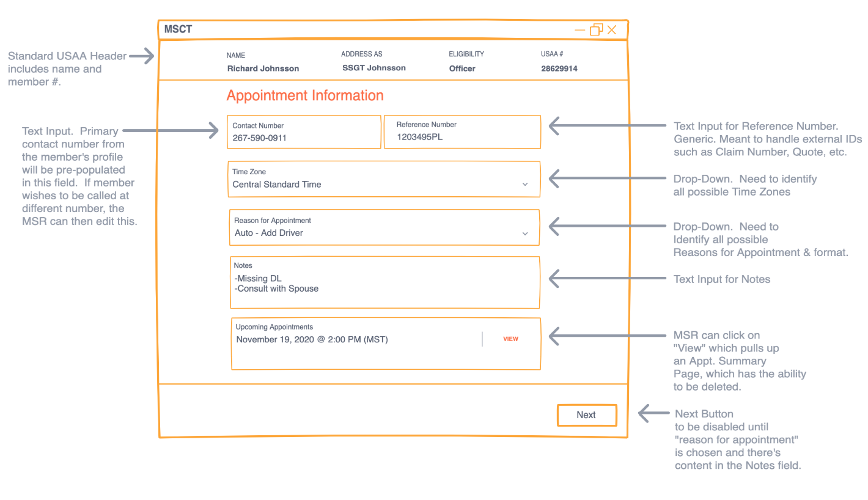Close the MSCT window

pos(612,29)
